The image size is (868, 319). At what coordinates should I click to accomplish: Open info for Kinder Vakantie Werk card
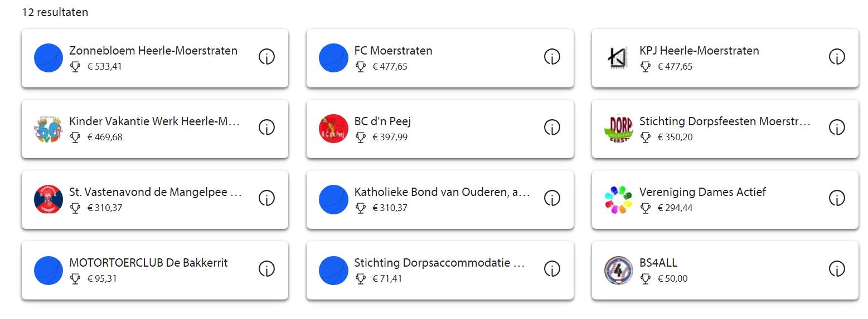266,127
